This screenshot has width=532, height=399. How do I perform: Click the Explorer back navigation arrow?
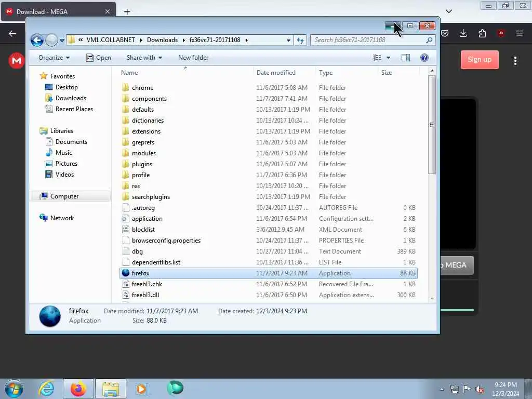(37, 40)
